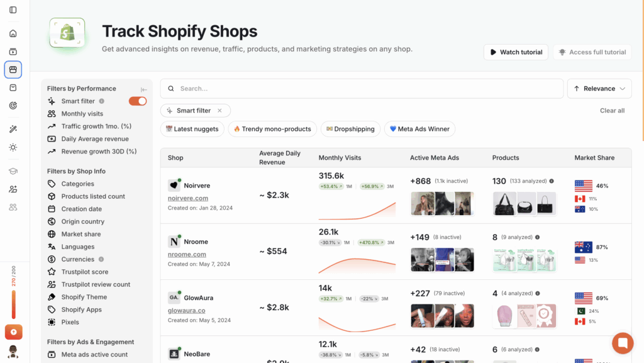
Task: Open the chat support bubble
Action: coord(623,343)
